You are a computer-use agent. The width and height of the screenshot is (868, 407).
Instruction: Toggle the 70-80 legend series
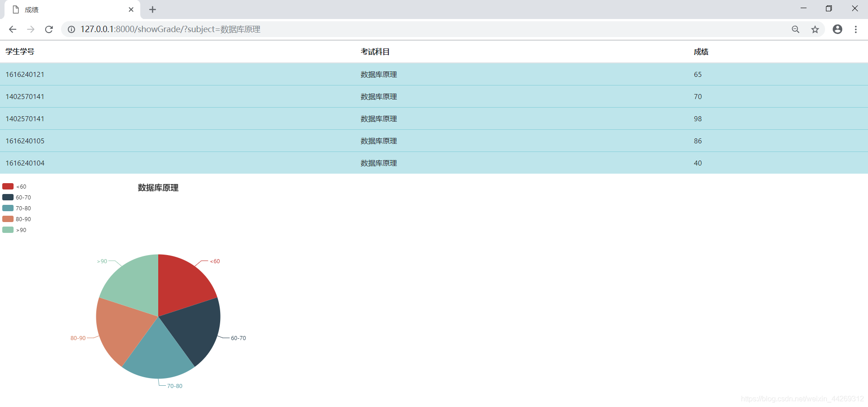(17, 208)
